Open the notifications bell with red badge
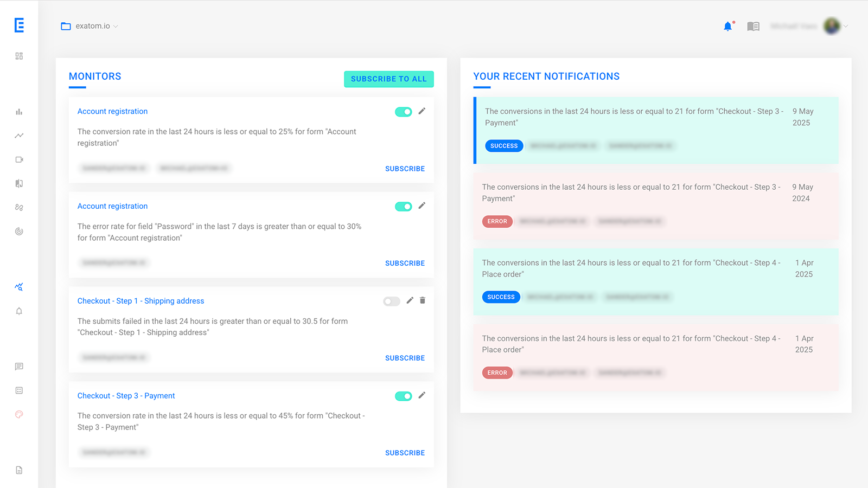This screenshot has height=488, width=868. click(x=727, y=25)
